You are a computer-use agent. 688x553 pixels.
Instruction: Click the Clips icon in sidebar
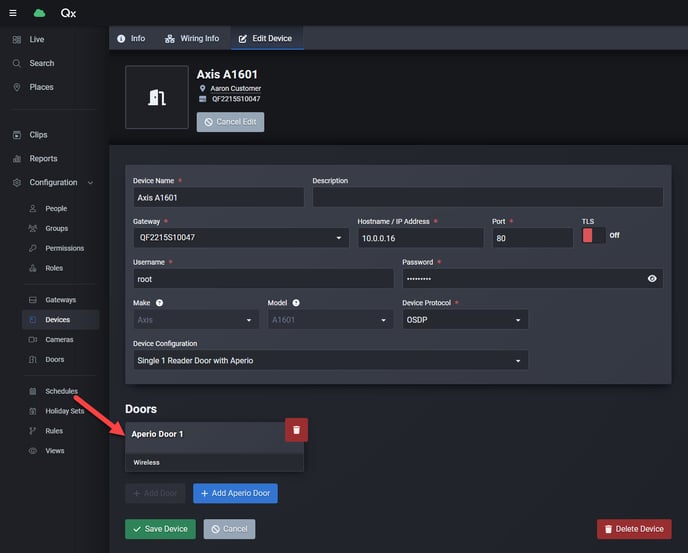click(17, 135)
